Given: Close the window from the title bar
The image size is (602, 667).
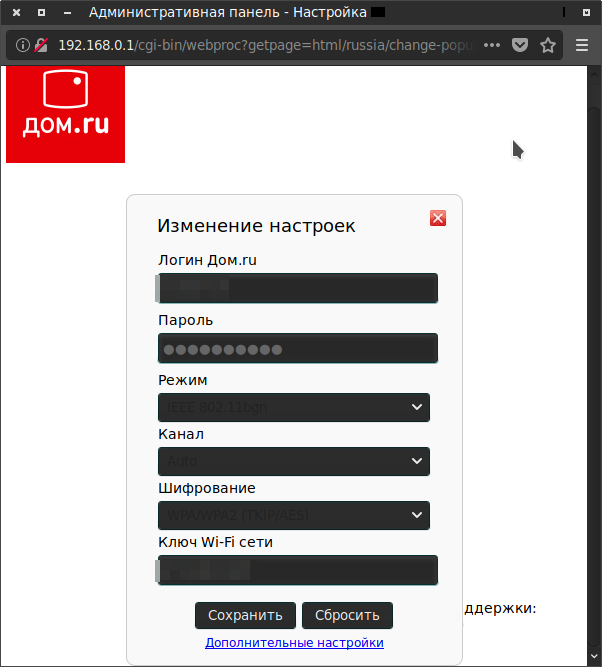Looking at the screenshot, I should 16,12.
